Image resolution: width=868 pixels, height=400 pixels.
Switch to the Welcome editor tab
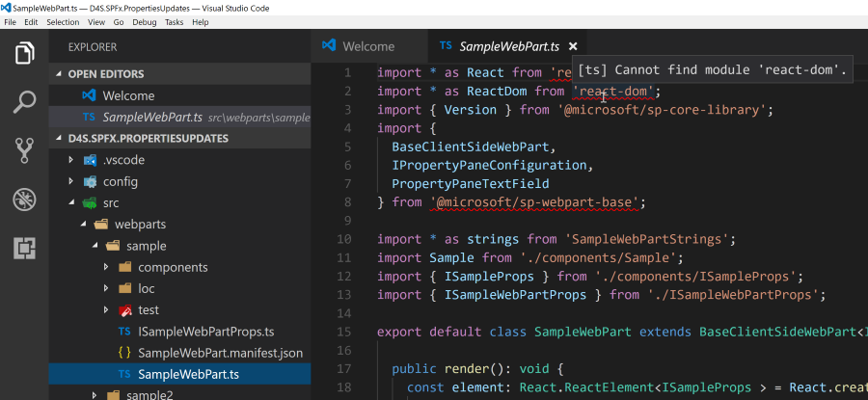(x=369, y=46)
